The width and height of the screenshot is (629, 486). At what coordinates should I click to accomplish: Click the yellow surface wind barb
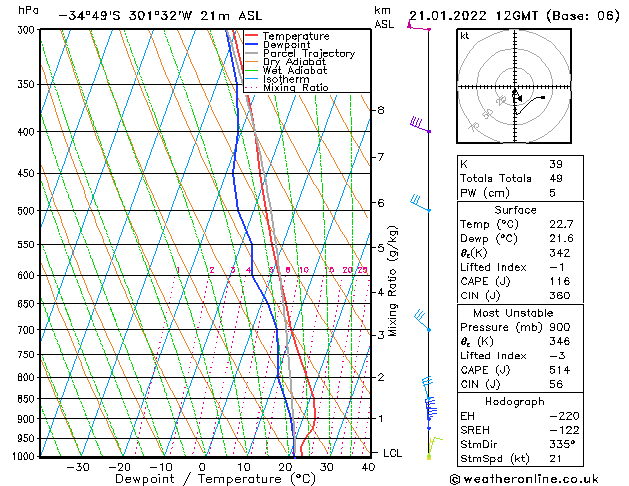tap(435, 448)
